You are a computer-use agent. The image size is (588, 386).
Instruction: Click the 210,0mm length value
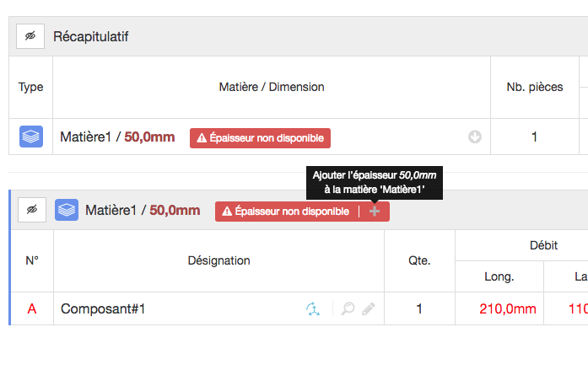(508, 308)
